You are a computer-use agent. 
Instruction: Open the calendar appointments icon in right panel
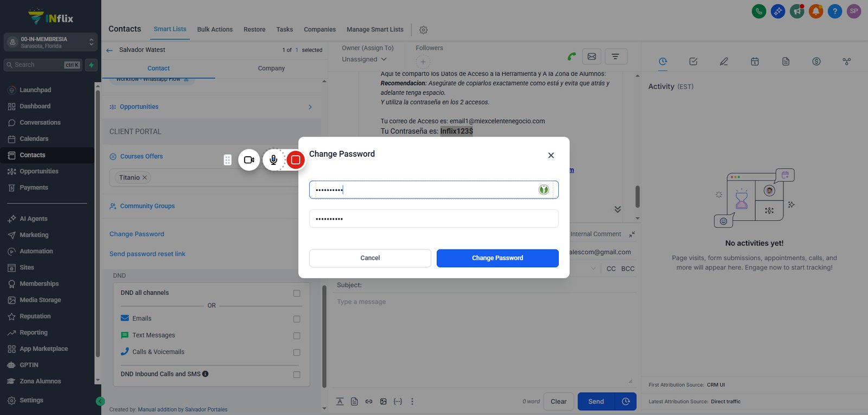tap(755, 61)
